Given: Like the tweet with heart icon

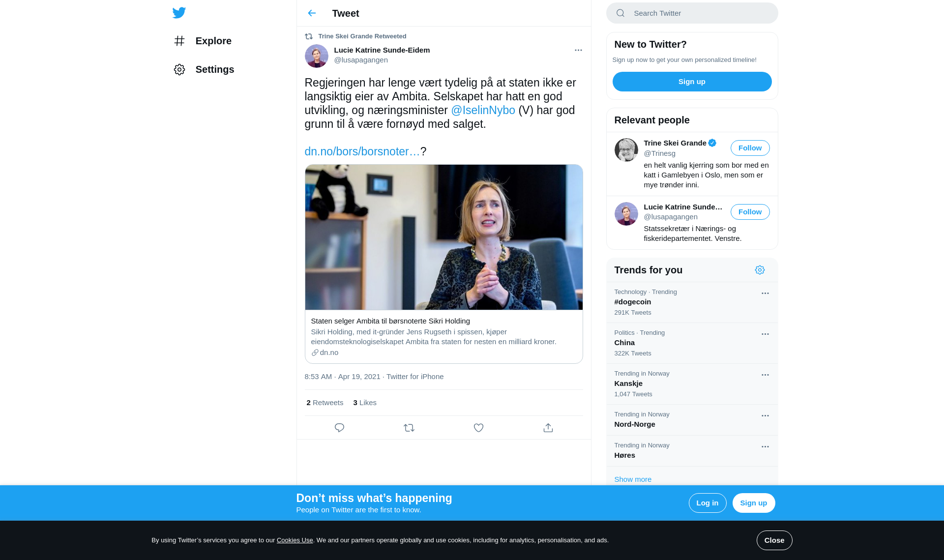Looking at the screenshot, I should tap(478, 428).
